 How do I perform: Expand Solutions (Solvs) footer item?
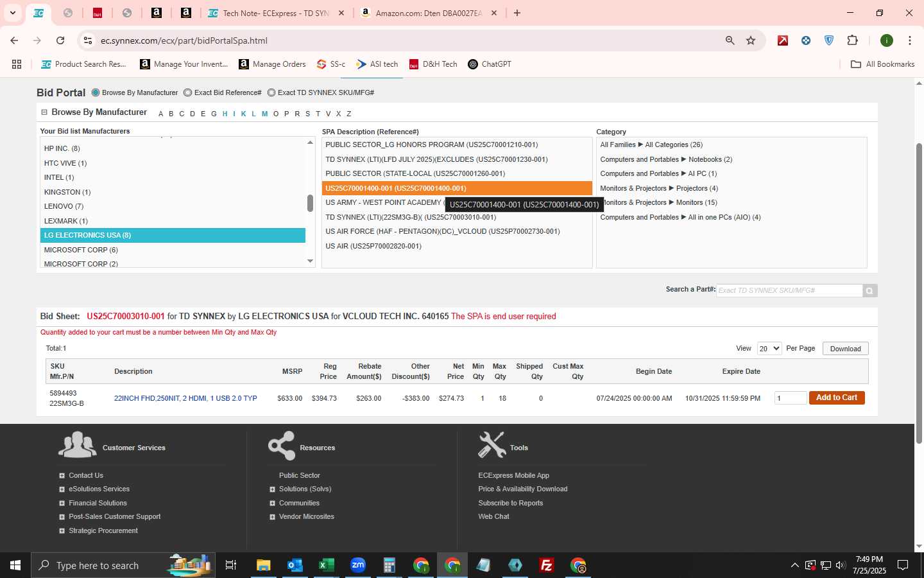tap(272, 489)
